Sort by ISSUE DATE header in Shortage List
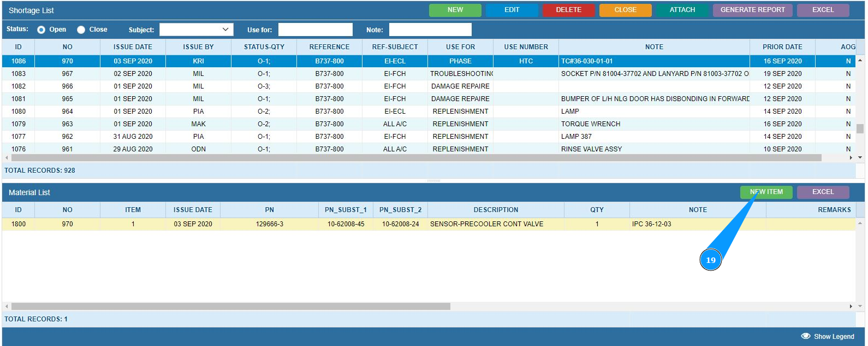 (x=133, y=47)
